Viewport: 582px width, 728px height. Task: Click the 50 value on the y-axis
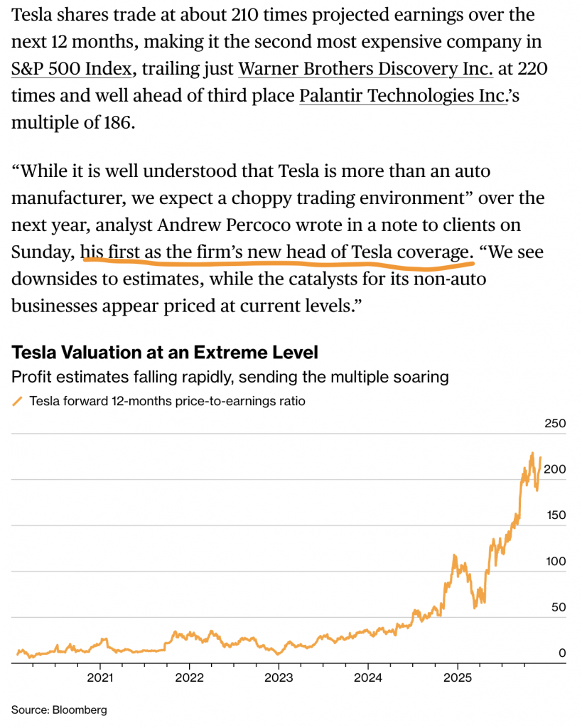pyautogui.click(x=558, y=607)
